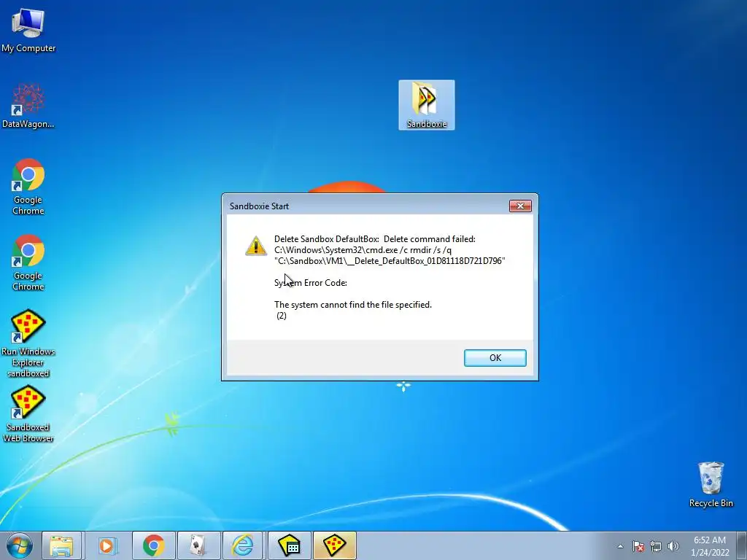Open Internet Explorer from taskbar
The image size is (747, 560).
pyautogui.click(x=243, y=545)
